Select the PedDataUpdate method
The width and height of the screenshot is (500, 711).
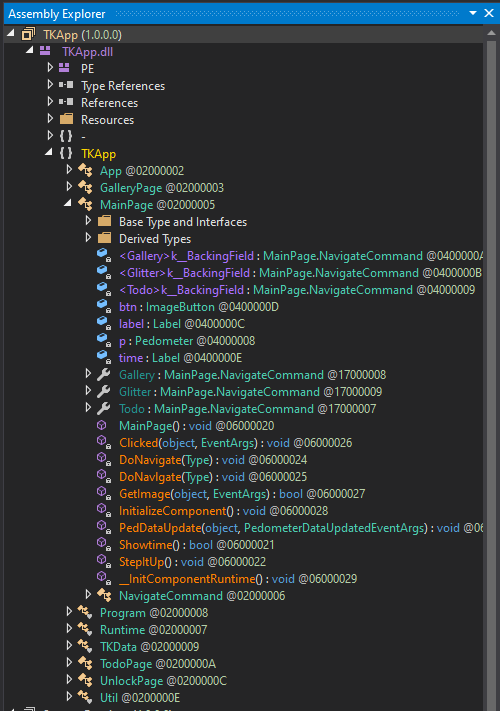(x=301, y=528)
